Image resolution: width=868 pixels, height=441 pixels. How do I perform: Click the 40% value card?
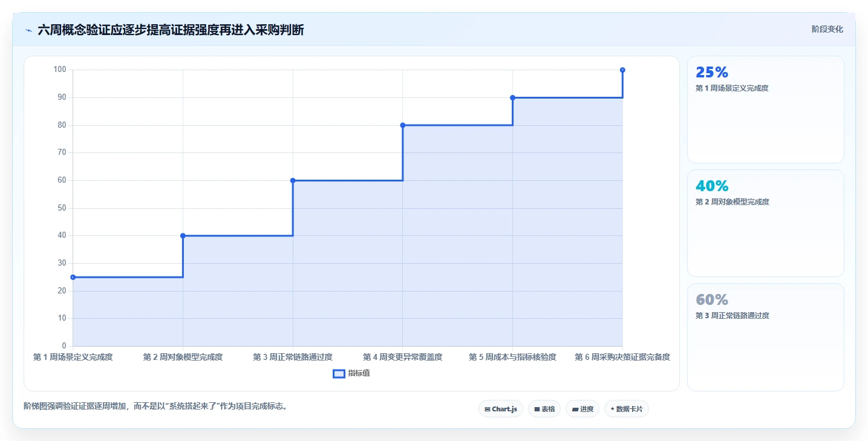(766, 223)
